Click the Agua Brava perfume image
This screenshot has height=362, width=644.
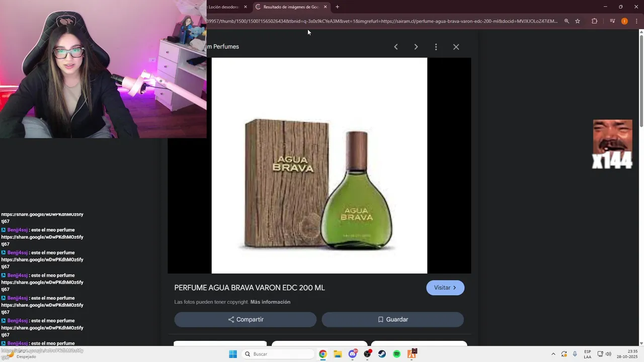pos(319,165)
